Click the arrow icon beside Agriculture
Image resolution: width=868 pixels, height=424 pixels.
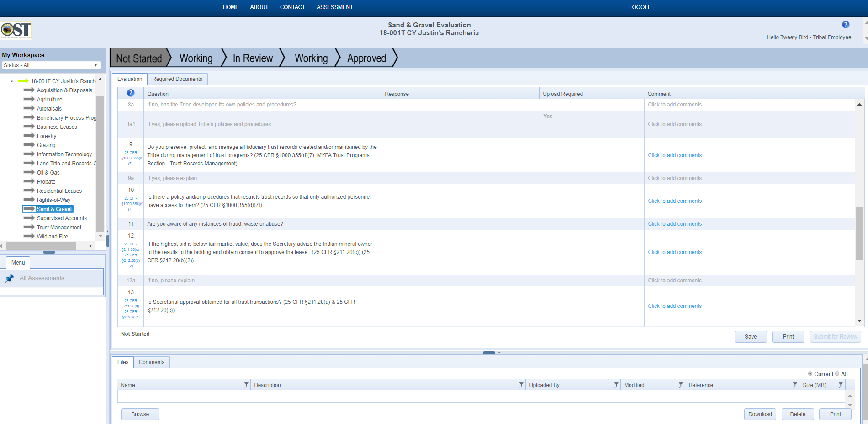[x=29, y=99]
